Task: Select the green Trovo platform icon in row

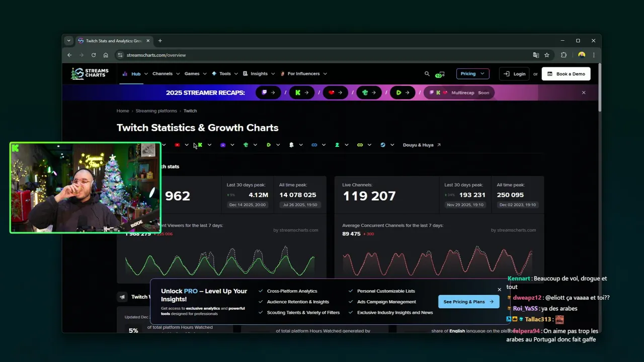Action: click(x=246, y=145)
